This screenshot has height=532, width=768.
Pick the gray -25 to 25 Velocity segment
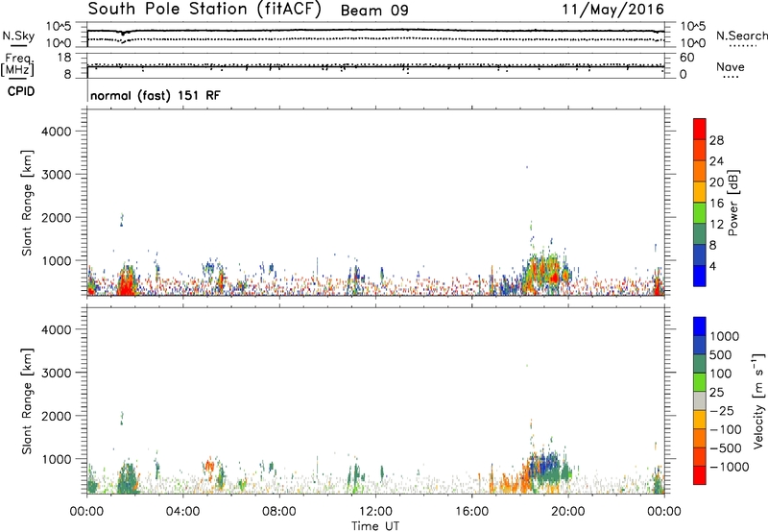coord(700,401)
